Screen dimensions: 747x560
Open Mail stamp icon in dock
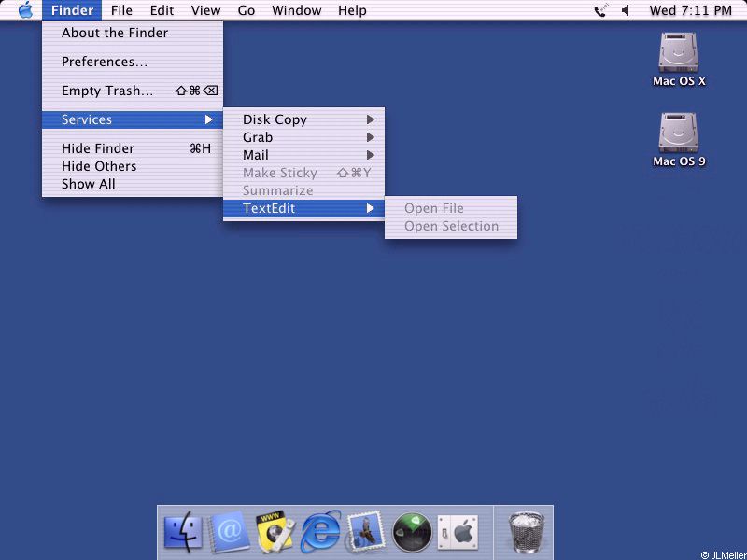tap(366, 531)
